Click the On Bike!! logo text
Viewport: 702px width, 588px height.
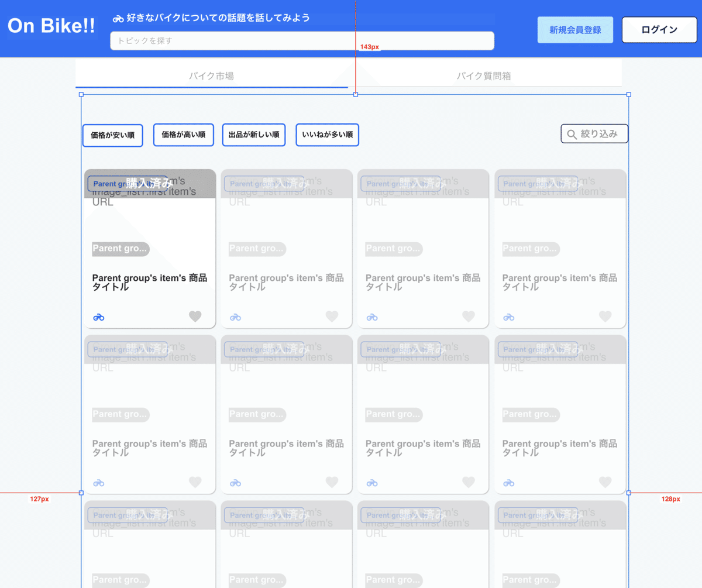[51, 27]
